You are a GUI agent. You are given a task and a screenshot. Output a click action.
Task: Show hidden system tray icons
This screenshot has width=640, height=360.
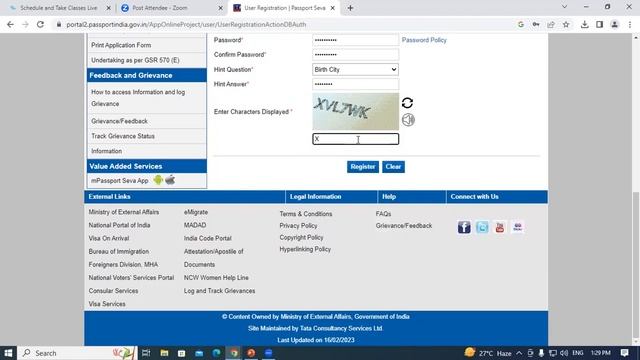point(519,353)
